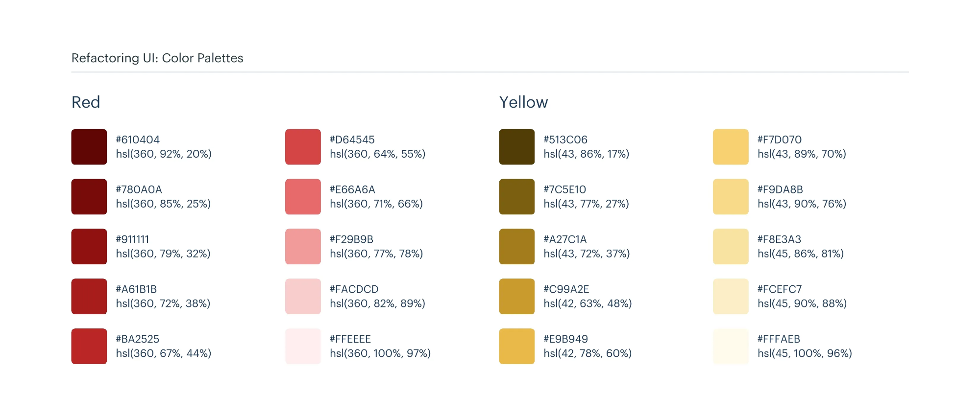Image resolution: width=980 pixels, height=418 pixels.
Task: Pick the #7C5E10 yellow swatch
Action: pyautogui.click(x=517, y=197)
